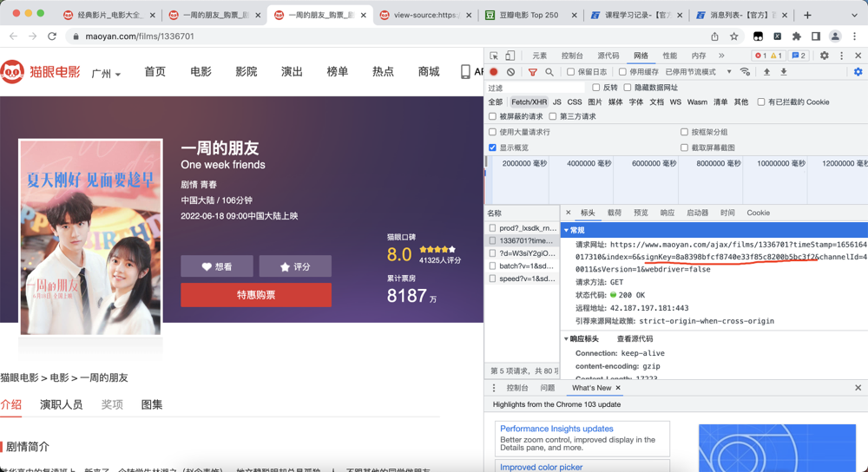The height and width of the screenshot is (472, 868).
Task: Open network search magnifier
Action: (x=549, y=72)
